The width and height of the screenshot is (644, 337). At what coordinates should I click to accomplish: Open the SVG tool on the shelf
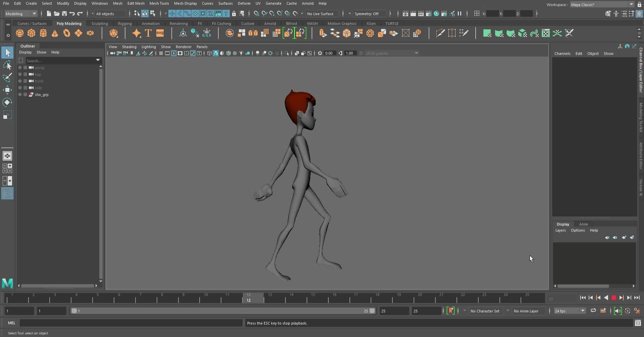160,33
